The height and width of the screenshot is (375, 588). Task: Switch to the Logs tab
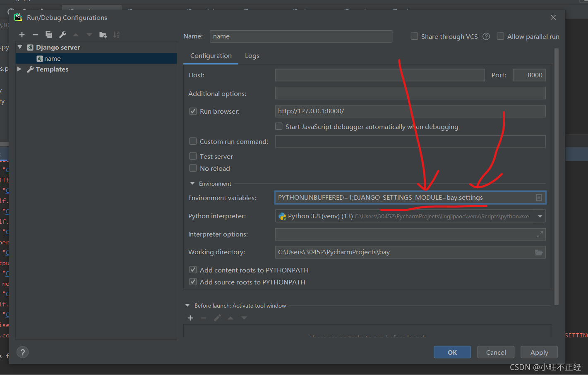pyautogui.click(x=252, y=56)
